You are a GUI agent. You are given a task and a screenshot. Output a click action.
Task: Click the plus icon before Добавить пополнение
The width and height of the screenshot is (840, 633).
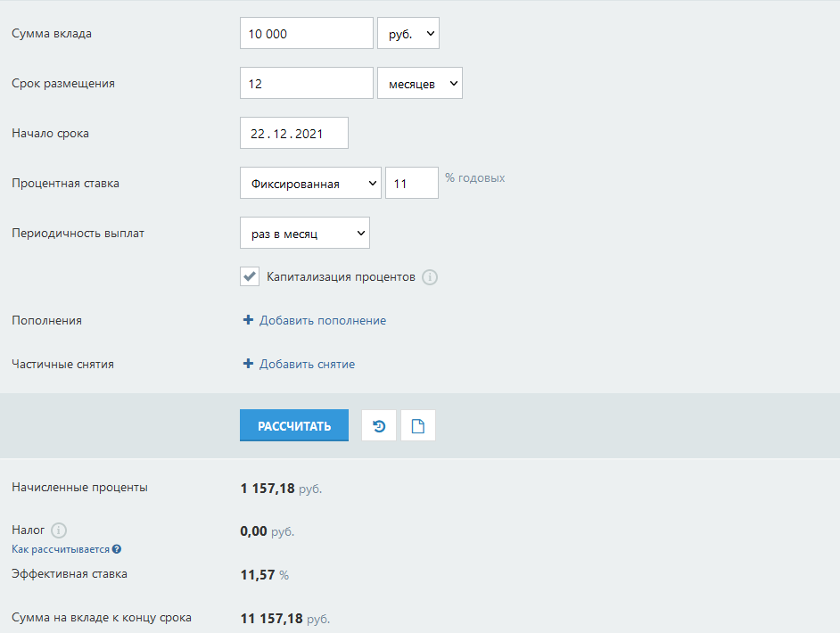click(248, 320)
